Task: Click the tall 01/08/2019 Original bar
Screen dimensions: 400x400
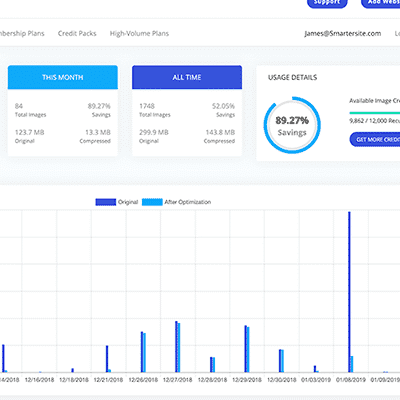Action: 349,292
